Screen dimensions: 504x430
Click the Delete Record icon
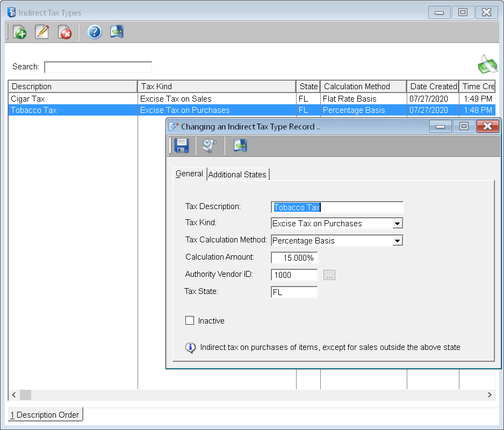coord(64,32)
